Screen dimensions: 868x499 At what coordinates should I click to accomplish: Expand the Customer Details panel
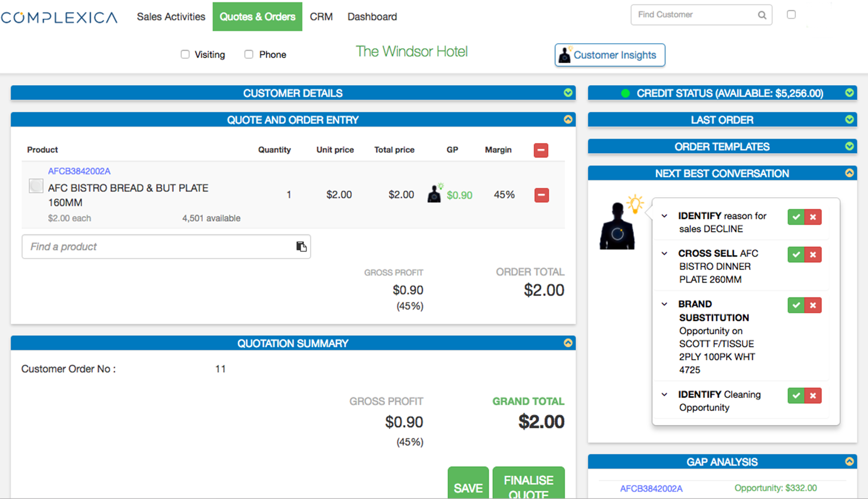pos(568,93)
